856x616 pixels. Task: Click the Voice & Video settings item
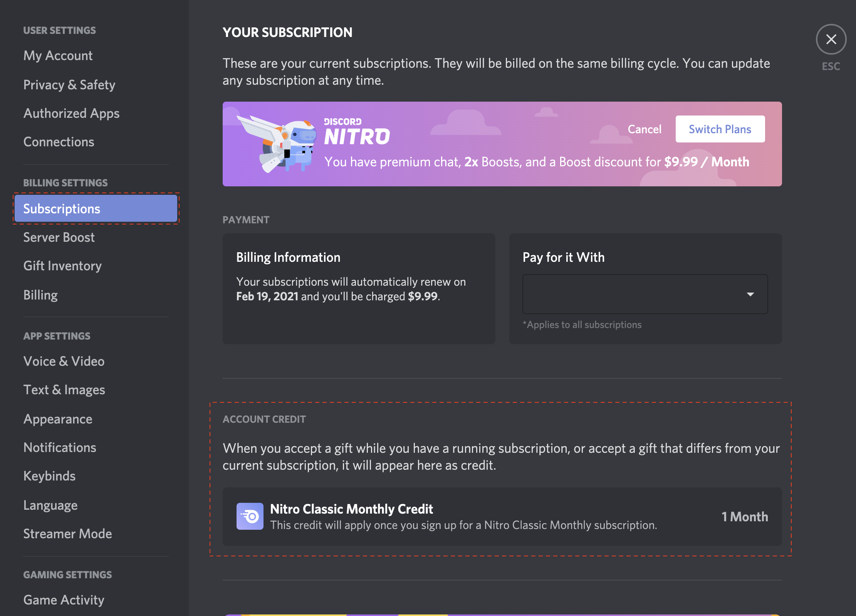64,360
